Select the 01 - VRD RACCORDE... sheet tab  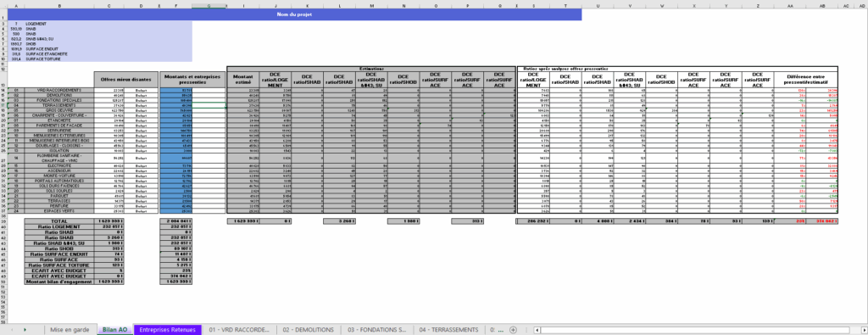[x=239, y=330]
